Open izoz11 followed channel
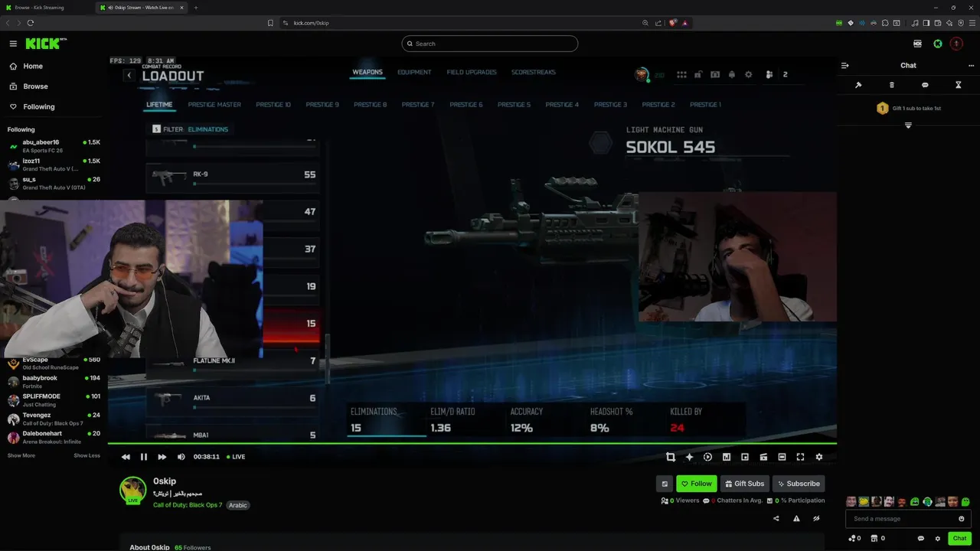Screen dimensions: 980x551 [54, 165]
